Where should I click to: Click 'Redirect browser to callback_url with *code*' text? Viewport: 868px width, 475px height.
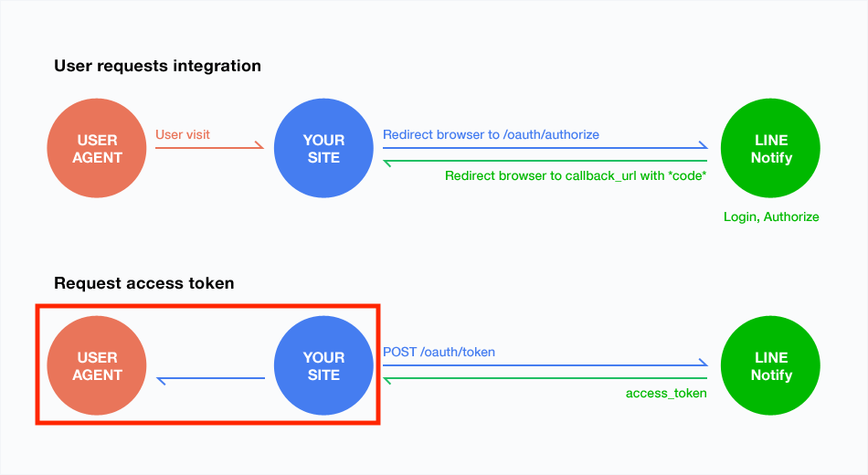(x=576, y=175)
